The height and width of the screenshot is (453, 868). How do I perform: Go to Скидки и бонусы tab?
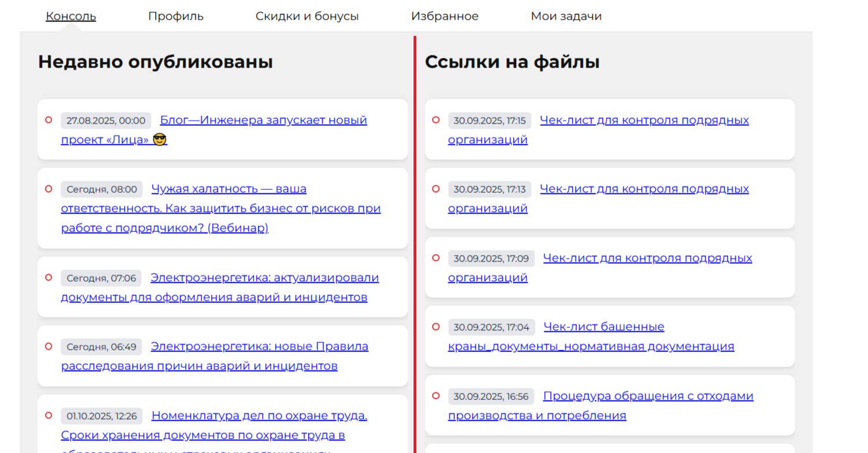click(307, 16)
